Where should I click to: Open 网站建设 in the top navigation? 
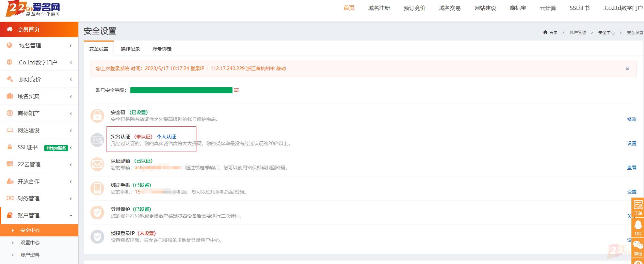tap(485, 8)
